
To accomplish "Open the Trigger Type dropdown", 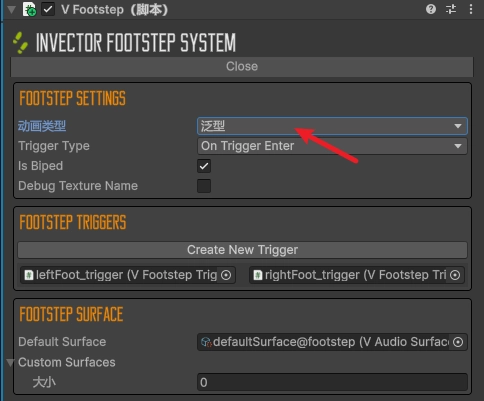I will tap(332, 146).
